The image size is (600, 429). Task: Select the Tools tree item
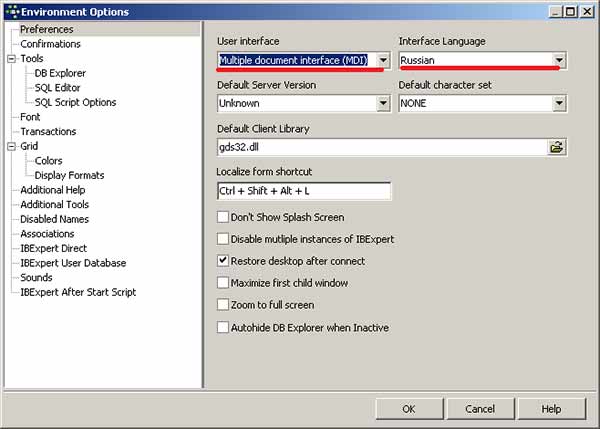32,59
